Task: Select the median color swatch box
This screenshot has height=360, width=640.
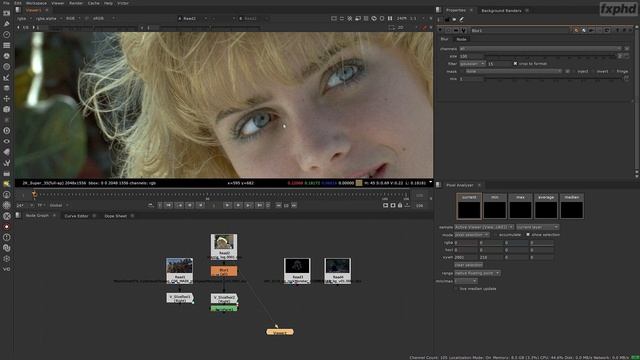Action: [572, 206]
